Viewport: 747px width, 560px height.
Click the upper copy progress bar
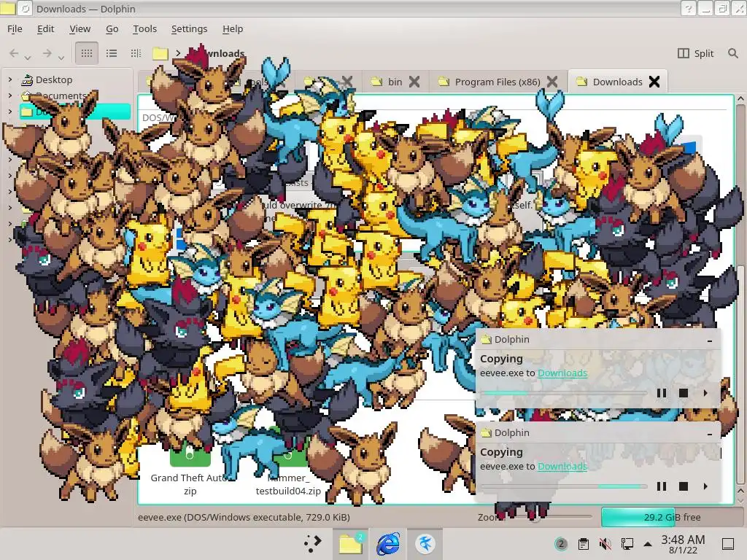[x=564, y=393]
